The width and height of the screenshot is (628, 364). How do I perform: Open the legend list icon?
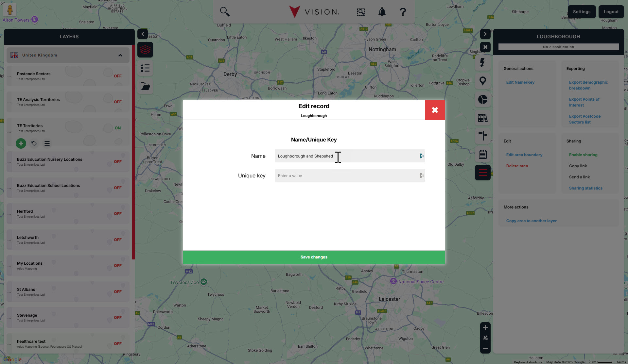click(x=145, y=68)
